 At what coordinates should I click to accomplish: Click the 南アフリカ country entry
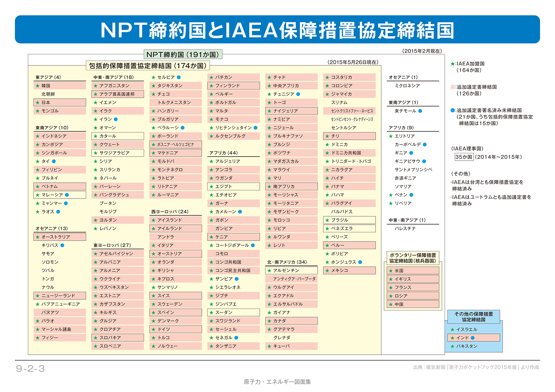click(x=284, y=187)
